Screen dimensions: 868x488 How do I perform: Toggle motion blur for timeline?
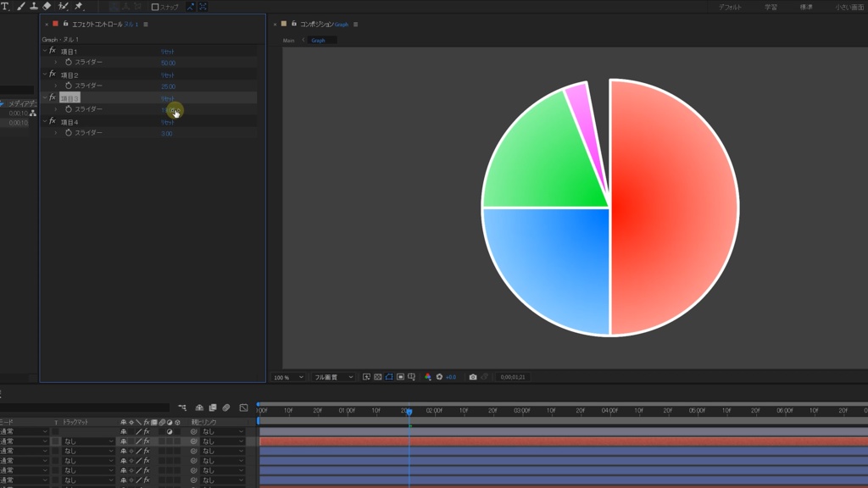[x=225, y=408]
